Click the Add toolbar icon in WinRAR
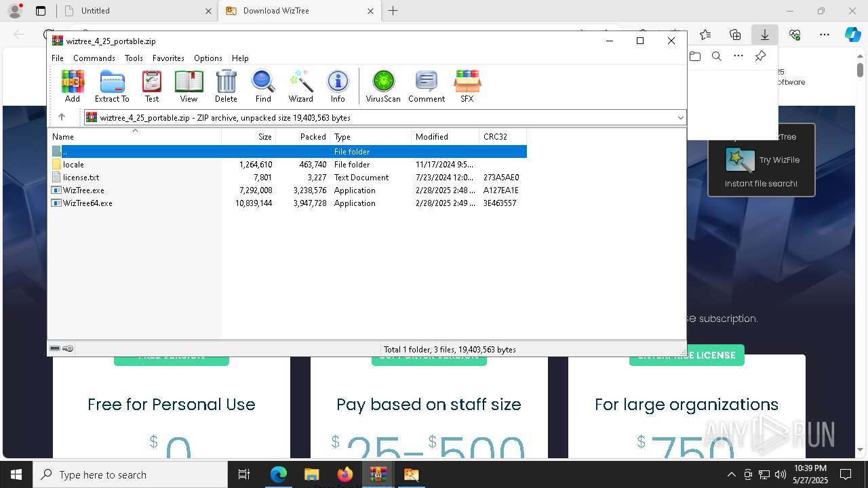 (x=73, y=86)
